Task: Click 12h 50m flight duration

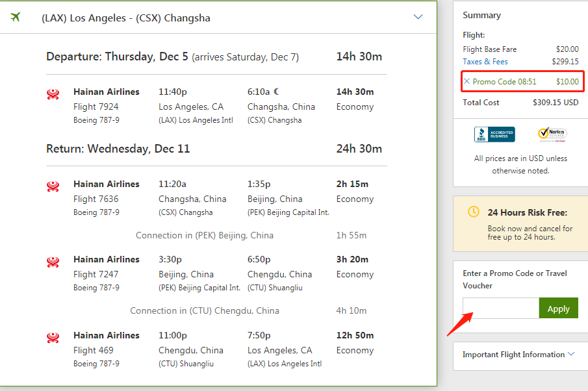Action: tap(355, 335)
